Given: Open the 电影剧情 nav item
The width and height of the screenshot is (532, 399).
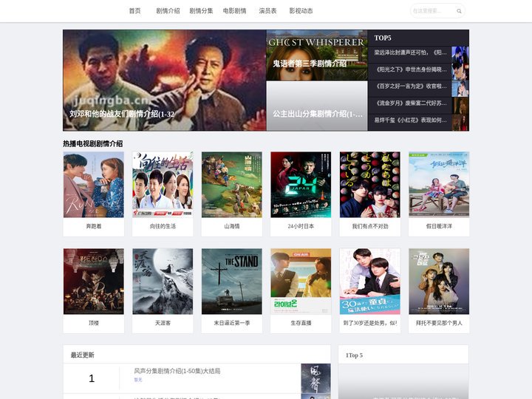Looking at the screenshot, I should pyautogui.click(x=234, y=11).
